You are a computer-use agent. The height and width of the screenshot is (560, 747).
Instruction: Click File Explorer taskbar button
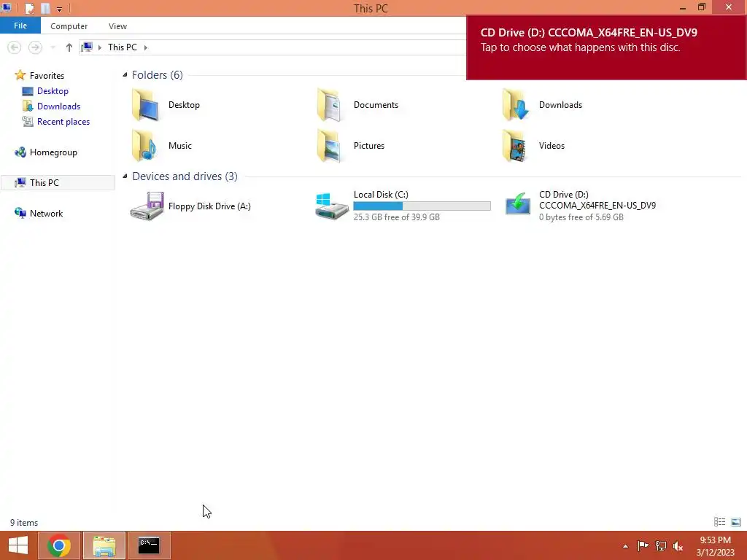(104, 545)
